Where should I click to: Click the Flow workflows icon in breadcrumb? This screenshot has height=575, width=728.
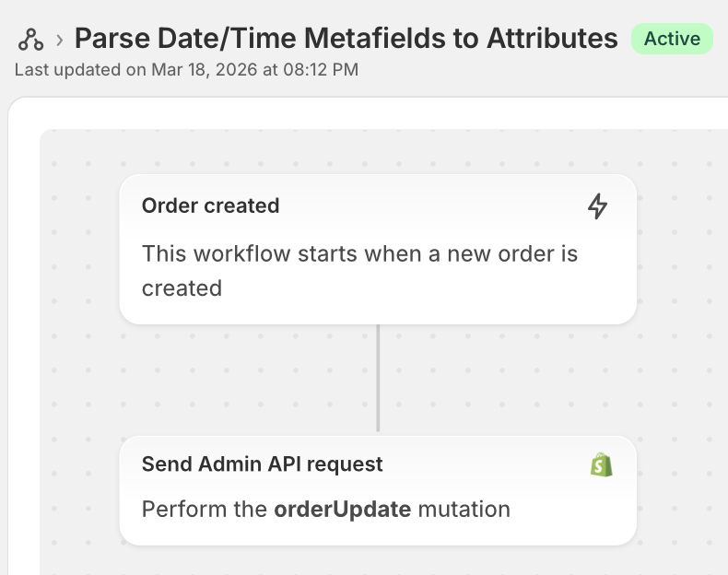(30, 39)
